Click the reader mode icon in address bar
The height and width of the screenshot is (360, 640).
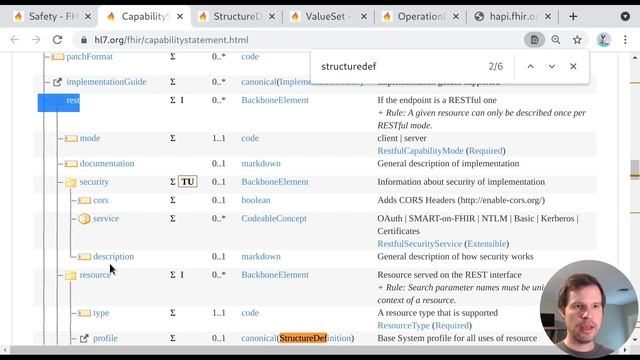click(534, 40)
